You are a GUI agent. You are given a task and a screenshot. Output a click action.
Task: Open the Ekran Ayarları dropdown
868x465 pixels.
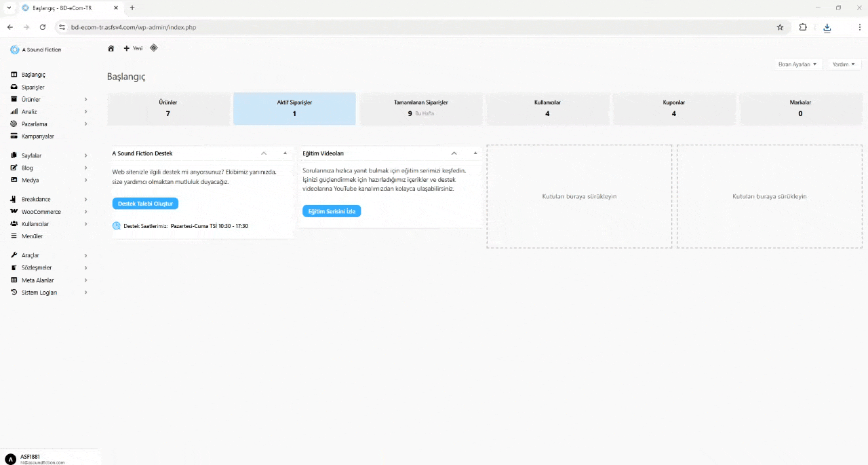tap(797, 64)
